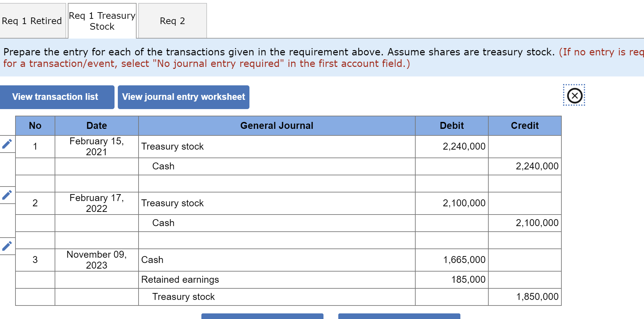The image size is (644, 319).
Task: Switch to the Req 2 tab
Action: point(172,21)
